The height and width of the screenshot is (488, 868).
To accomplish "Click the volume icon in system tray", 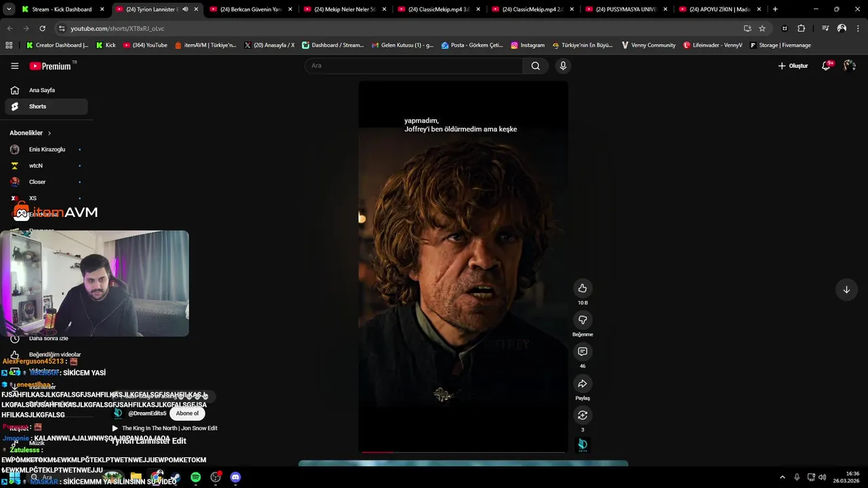I will click(x=822, y=477).
